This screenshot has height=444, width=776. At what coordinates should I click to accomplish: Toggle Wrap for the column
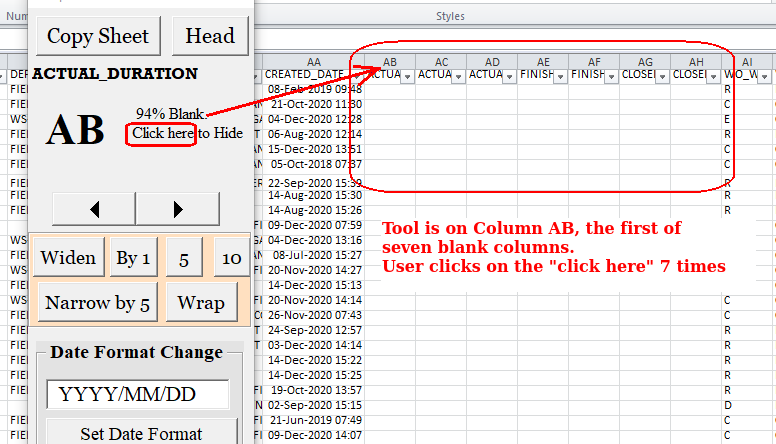(x=200, y=302)
